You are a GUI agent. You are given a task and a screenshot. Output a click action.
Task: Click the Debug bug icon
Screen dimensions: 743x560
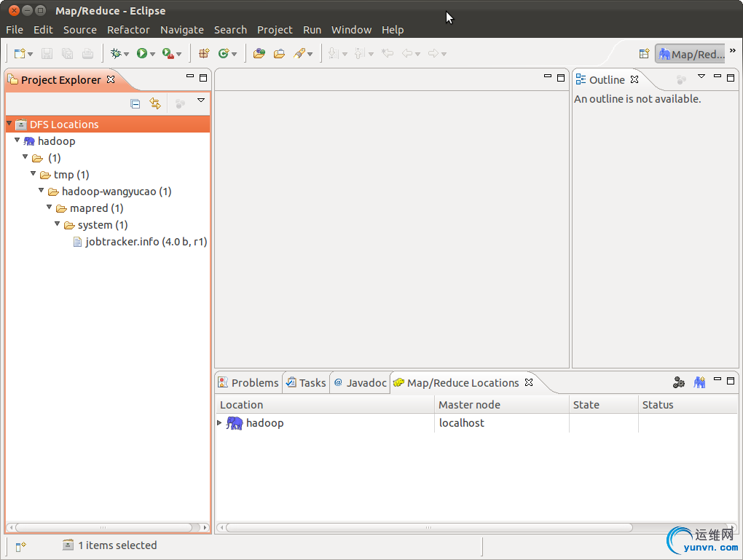116,54
